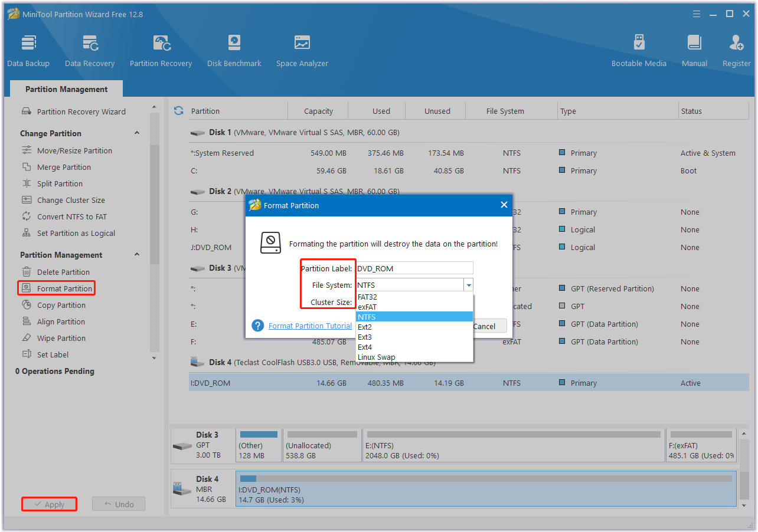758x532 pixels.
Task: Open the Format Partition Tutorial link
Action: [x=310, y=326]
